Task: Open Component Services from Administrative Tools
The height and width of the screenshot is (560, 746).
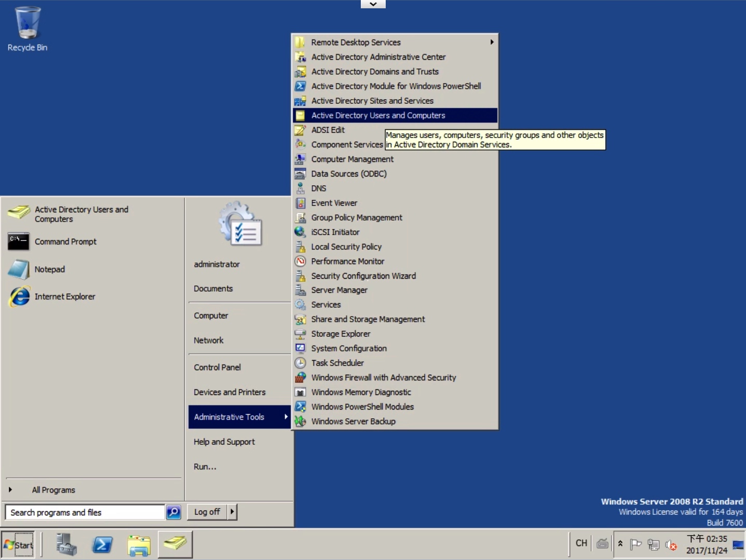Action: [x=347, y=144]
